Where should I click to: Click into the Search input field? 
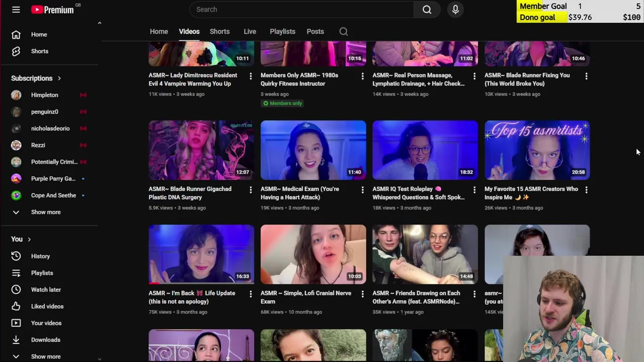[302, 10]
